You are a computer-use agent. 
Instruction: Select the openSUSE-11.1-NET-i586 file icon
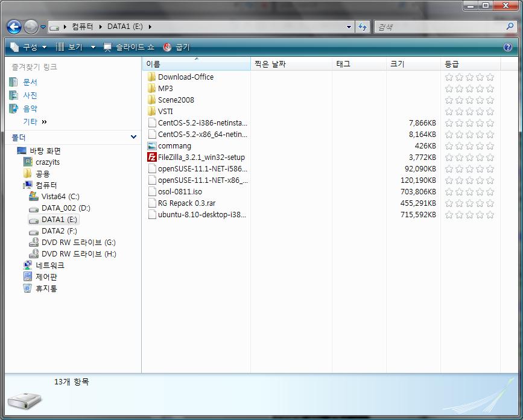coord(152,169)
